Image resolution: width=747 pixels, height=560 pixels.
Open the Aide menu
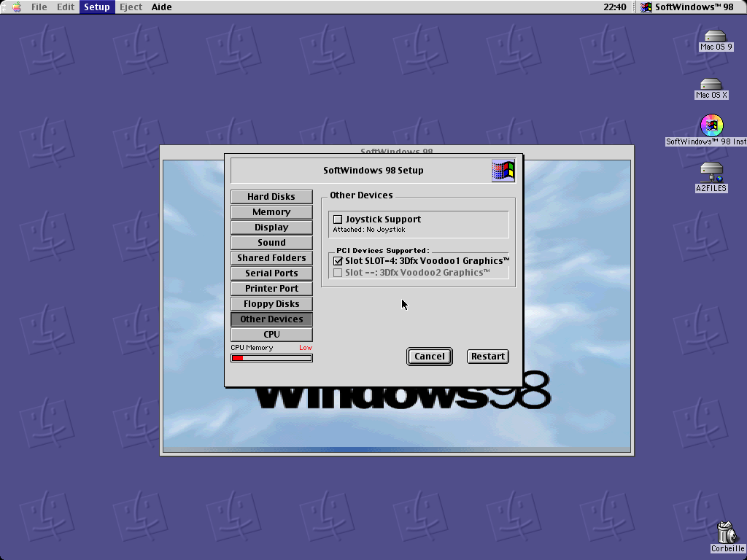(x=161, y=7)
